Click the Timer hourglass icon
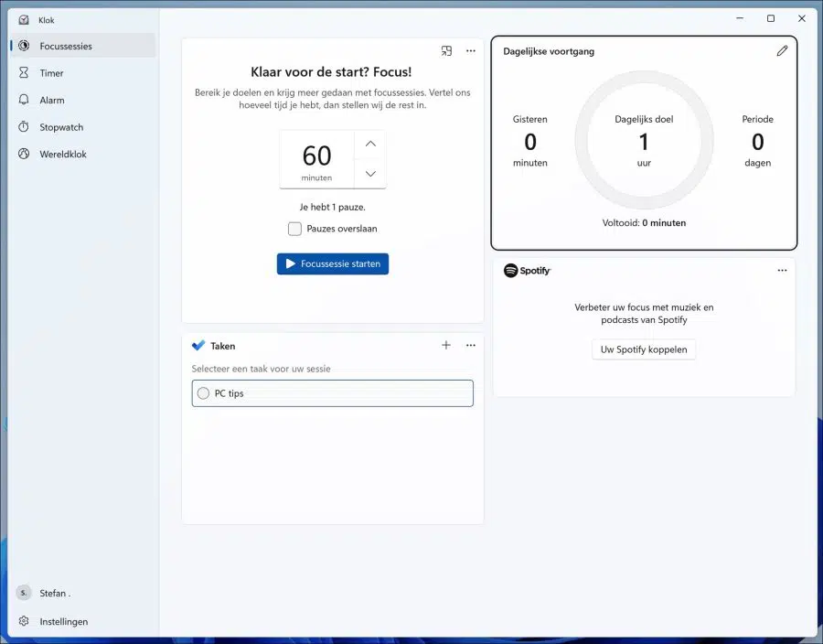823x644 pixels. [24, 72]
